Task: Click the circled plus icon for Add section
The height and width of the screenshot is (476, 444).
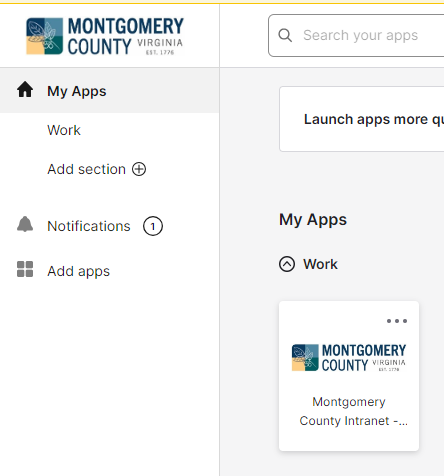Action: click(x=139, y=169)
